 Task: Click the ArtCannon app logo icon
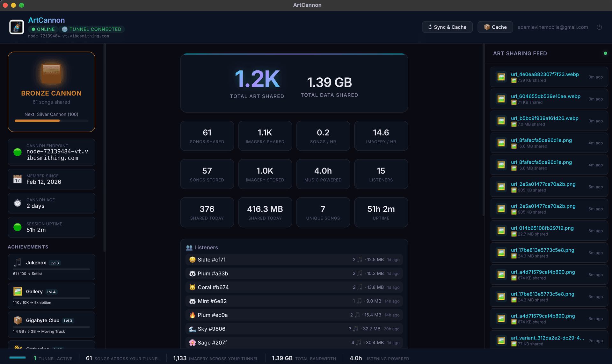coord(17,27)
